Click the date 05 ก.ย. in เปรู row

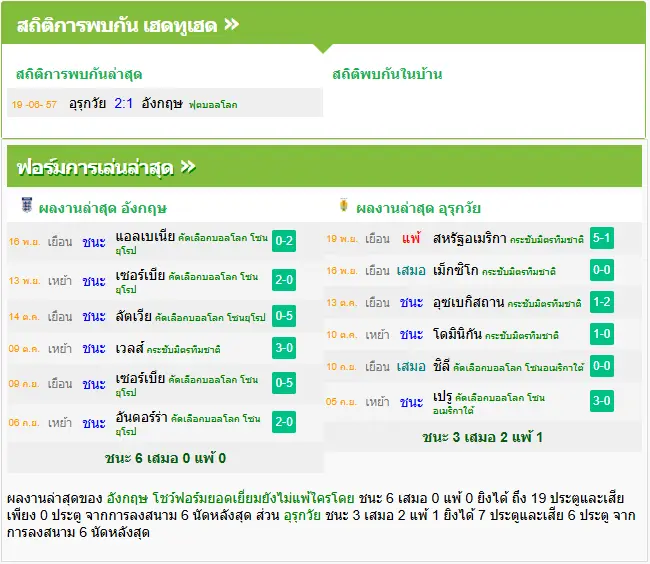(x=341, y=402)
